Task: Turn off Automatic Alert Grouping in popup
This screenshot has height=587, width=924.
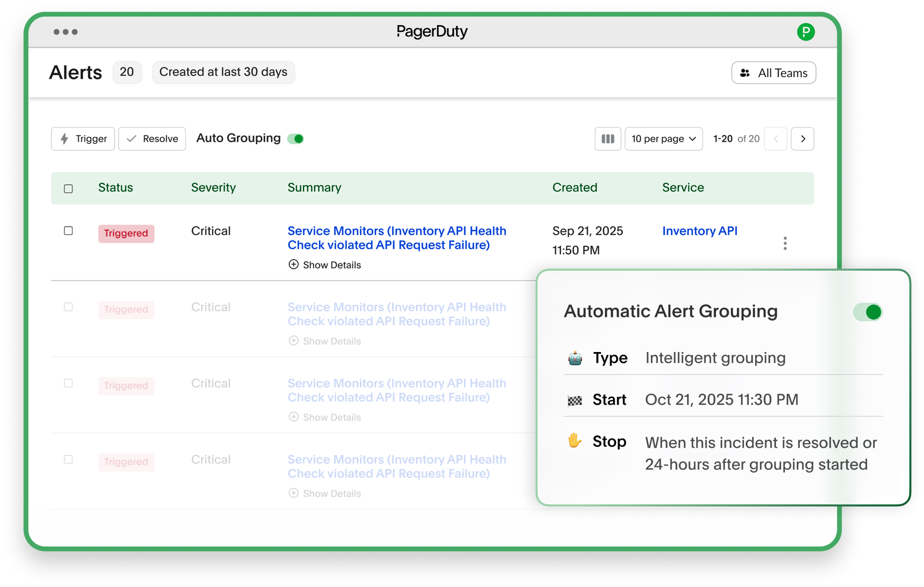Action: pyautogui.click(x=867, y=312)
